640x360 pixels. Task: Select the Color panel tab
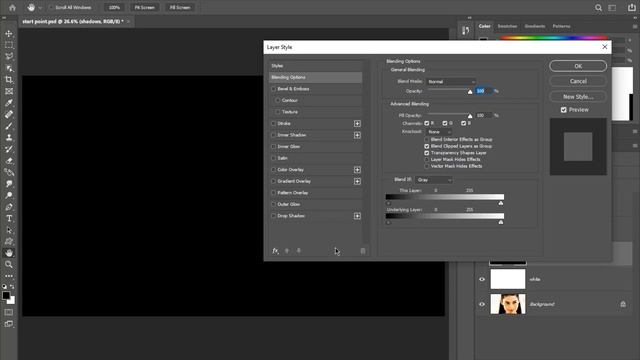click(484, 26)
